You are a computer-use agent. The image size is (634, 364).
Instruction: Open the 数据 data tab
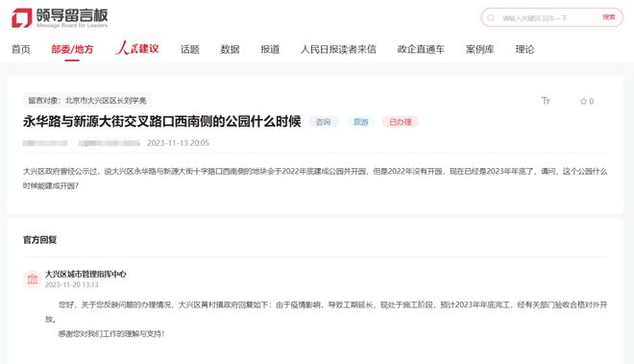231,49
